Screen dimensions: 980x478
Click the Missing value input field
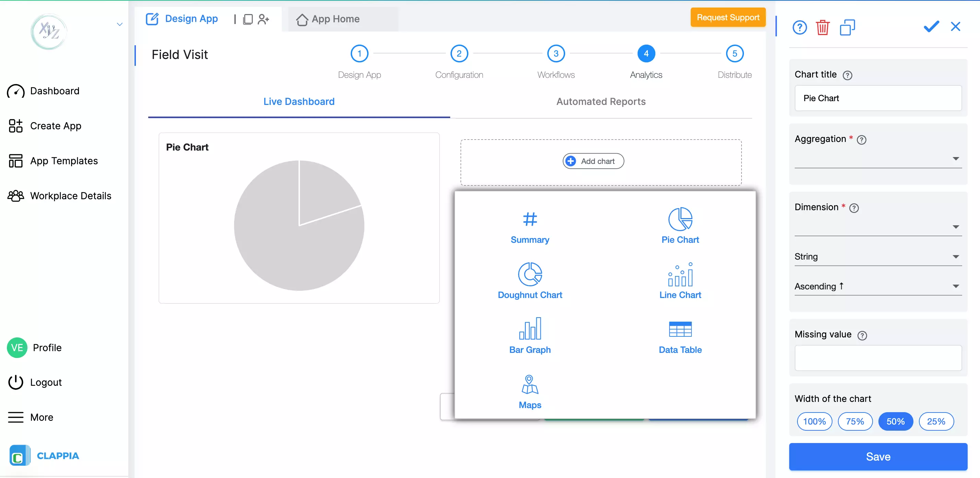coord(878,358)
